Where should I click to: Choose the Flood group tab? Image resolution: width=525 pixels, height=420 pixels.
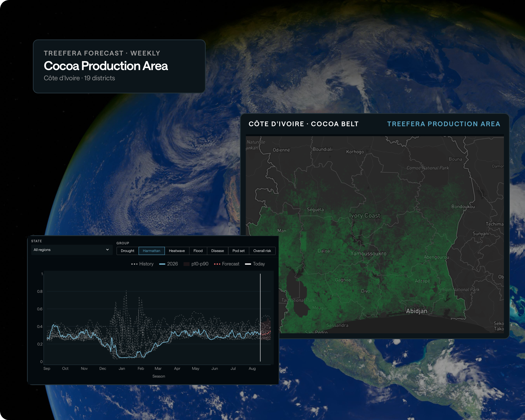point(198,251)
